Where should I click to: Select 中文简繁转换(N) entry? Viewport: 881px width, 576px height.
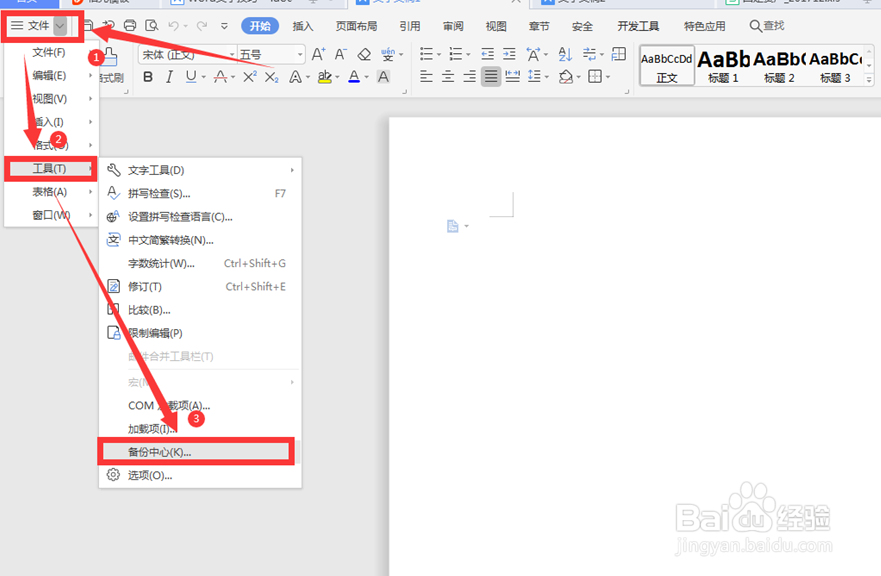[x=200, y=240]
